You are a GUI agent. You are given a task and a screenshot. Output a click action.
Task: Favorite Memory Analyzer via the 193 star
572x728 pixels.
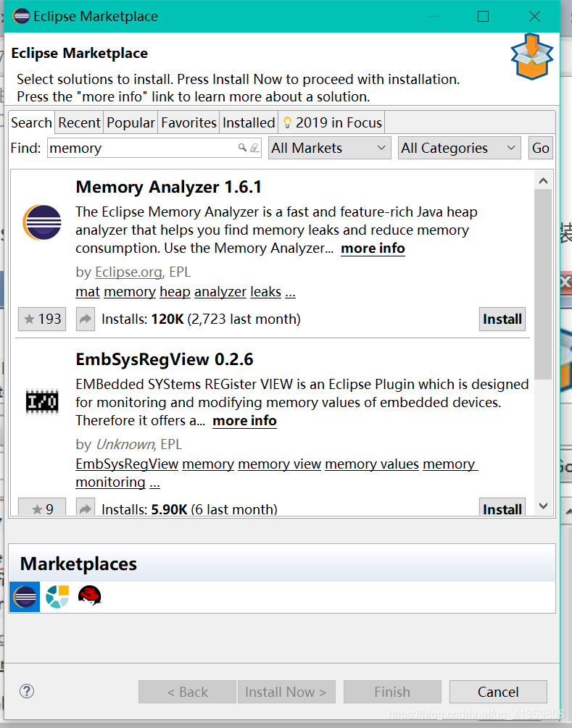(x=42, y=319)
